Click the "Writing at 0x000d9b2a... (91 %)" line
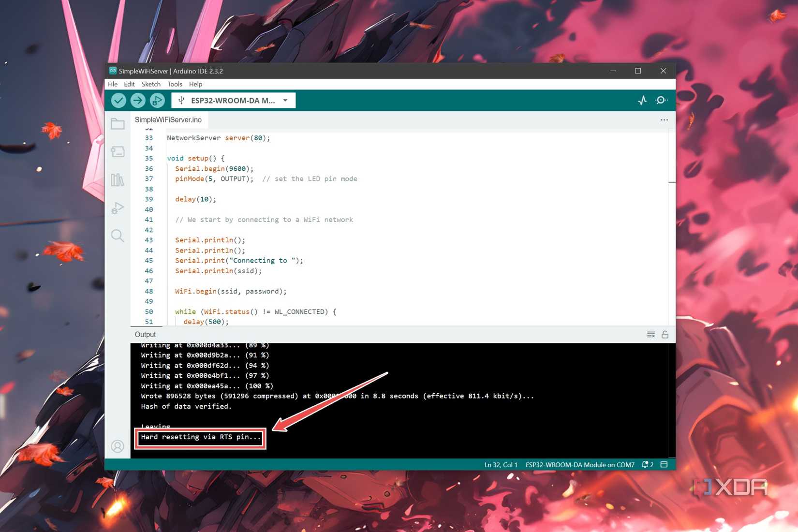The height and width of the screenshot is (532, 798). tap(205, 355)
